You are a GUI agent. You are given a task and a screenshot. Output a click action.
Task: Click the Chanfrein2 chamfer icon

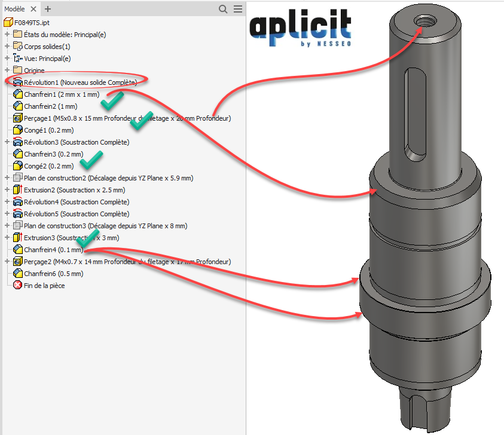(18, 106)
